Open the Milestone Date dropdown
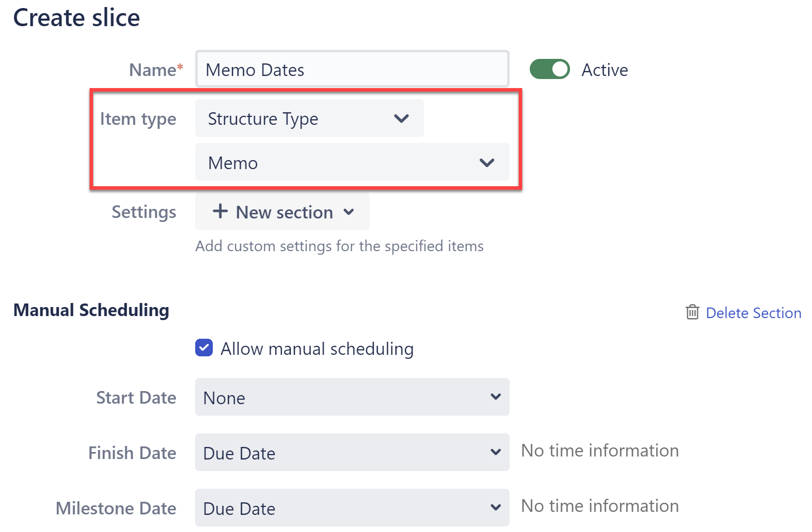 (352, 508)
